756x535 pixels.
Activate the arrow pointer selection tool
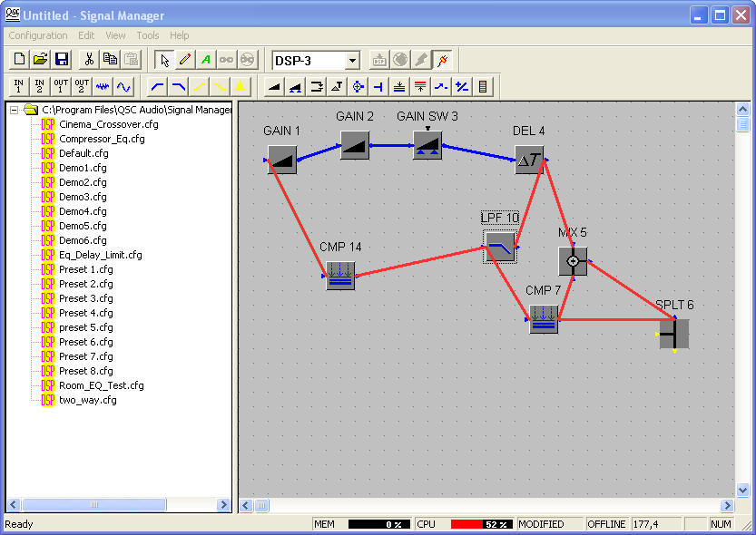[x=164, y=60]
